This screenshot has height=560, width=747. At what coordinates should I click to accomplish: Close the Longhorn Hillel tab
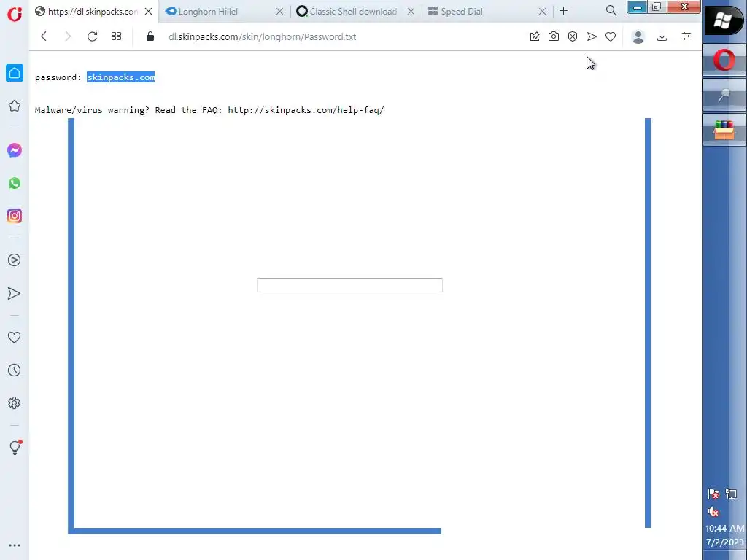279,12
